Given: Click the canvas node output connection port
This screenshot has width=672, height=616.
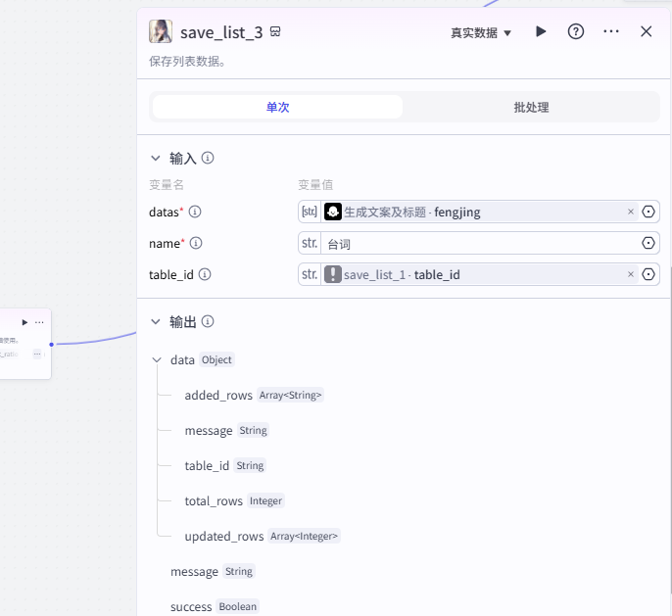Looking at the screenshot, I should 51,345.
